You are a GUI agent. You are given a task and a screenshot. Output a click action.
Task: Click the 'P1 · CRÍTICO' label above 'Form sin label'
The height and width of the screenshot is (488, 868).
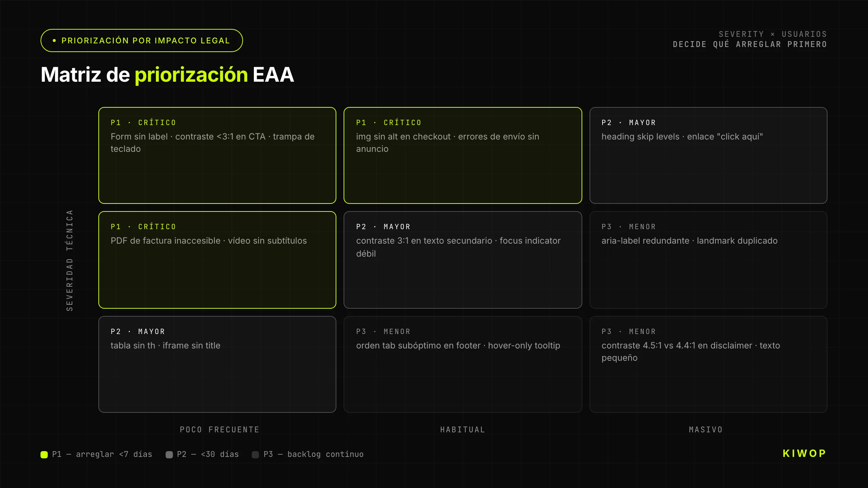coord(143,123)
